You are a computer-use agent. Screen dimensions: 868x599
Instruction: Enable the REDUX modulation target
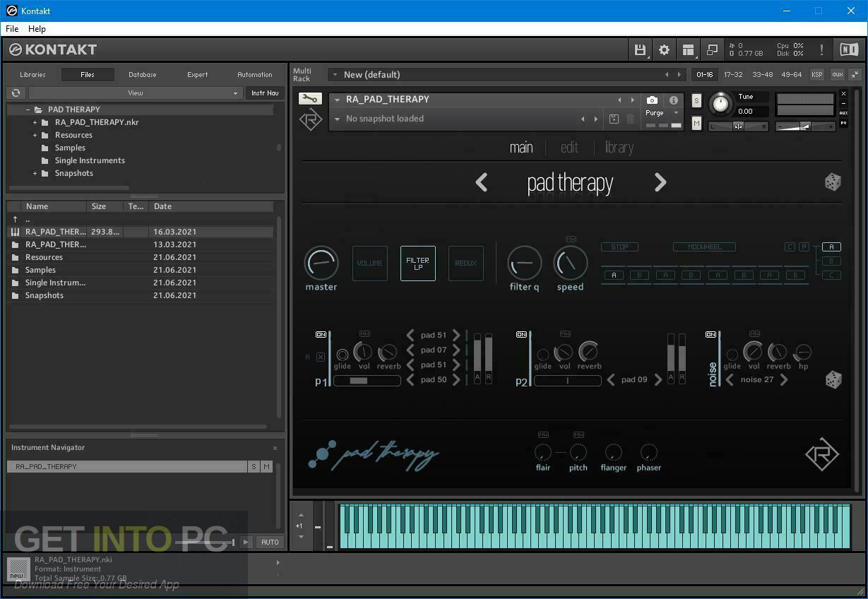point(466,263)
